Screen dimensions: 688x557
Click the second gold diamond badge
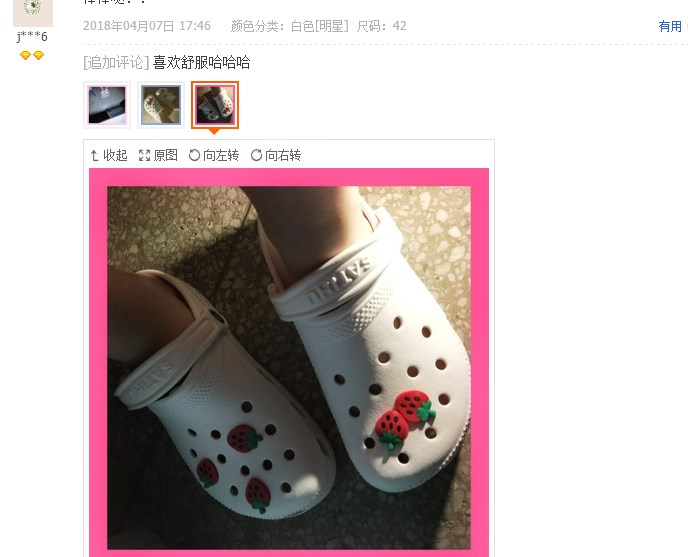coord(39,55)
